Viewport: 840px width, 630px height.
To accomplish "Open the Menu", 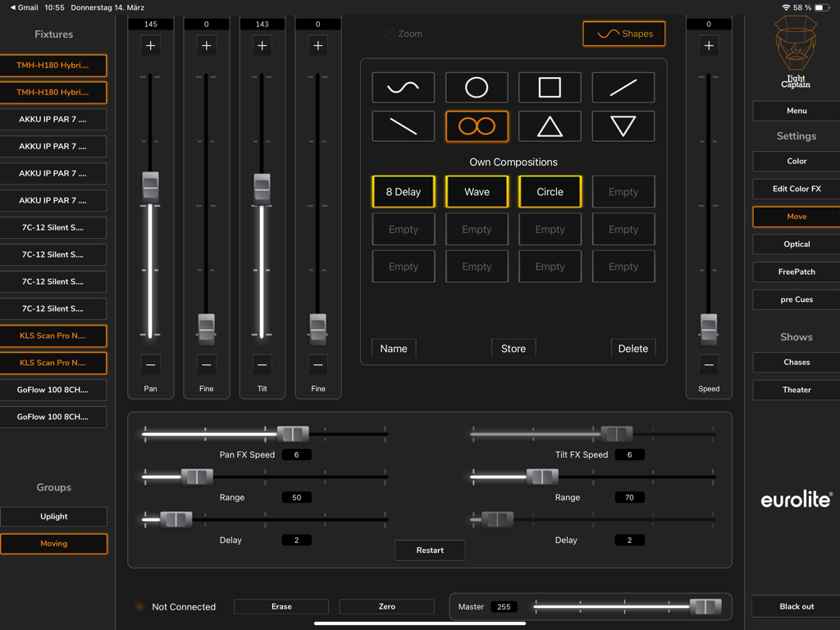I will 795,111.
